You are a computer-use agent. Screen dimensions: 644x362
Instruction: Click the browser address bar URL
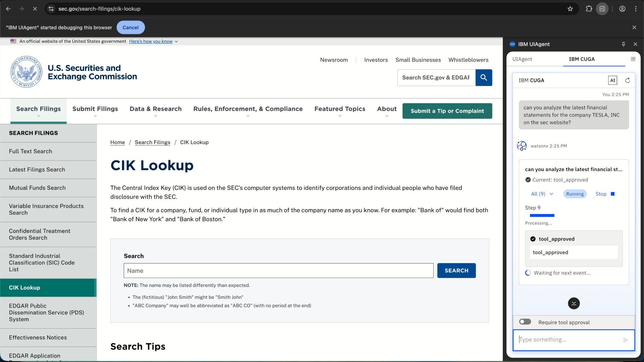click(99, 9)
